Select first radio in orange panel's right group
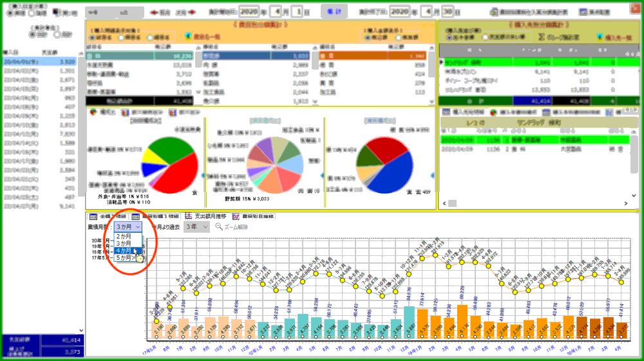 click(x=368, y=37)
